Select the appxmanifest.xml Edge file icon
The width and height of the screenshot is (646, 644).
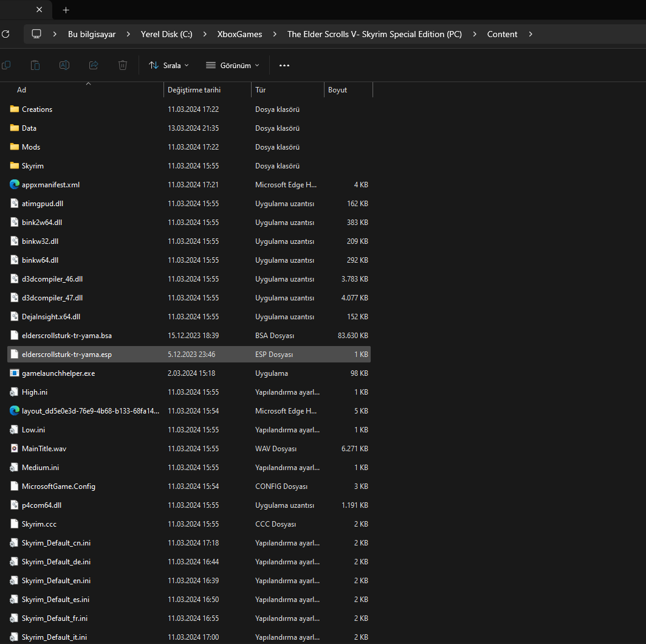coord(15,185)
